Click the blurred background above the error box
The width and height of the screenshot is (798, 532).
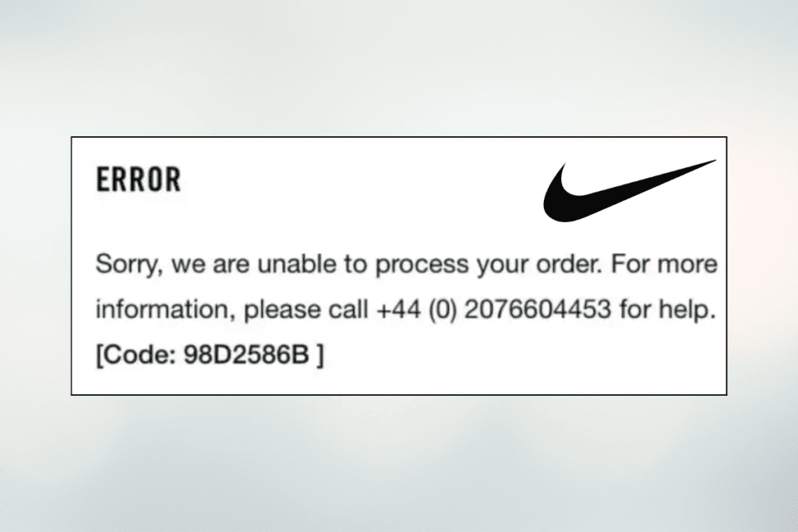click(399, 70)
